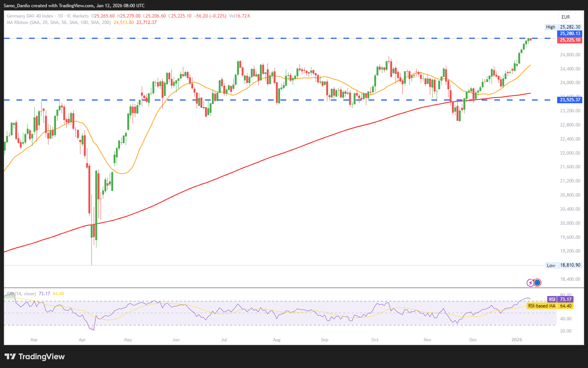
Task: Open the EUR currency selector
Action: click(566, 17)
